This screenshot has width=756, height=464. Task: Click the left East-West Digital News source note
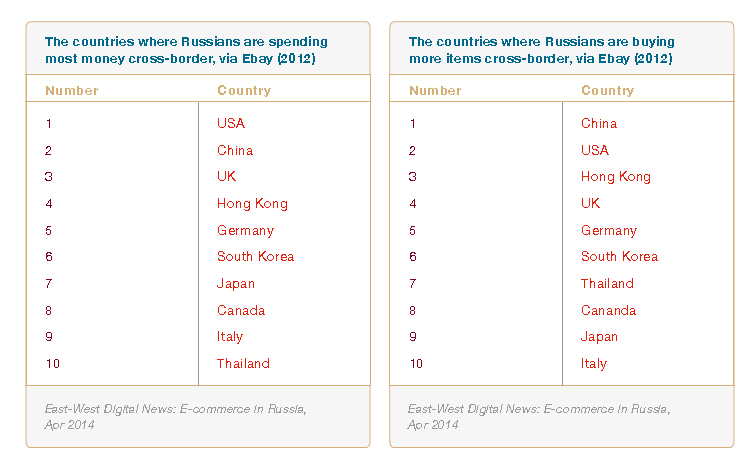pyautogui.click(x=176, y=417)
